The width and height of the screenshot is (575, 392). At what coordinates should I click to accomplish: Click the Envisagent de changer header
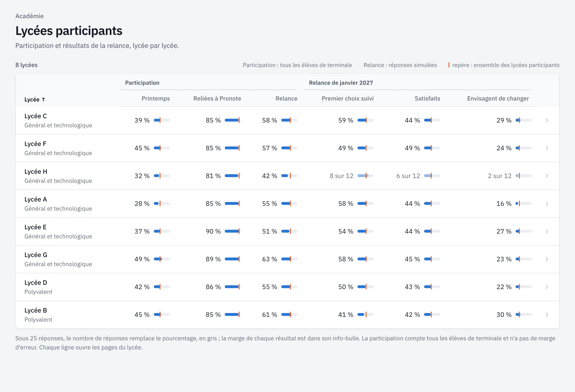[x=498, y=99]
